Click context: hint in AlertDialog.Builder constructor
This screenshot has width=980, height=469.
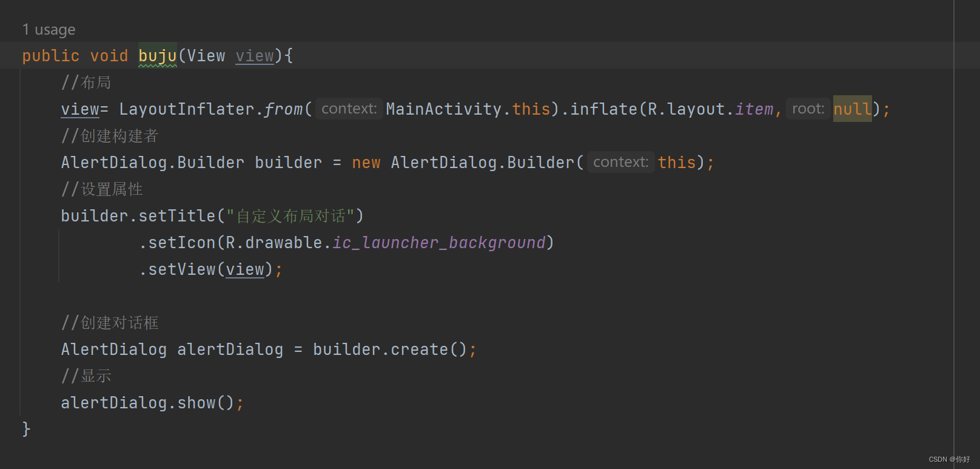pyautogui.click(x=621, y=162)
